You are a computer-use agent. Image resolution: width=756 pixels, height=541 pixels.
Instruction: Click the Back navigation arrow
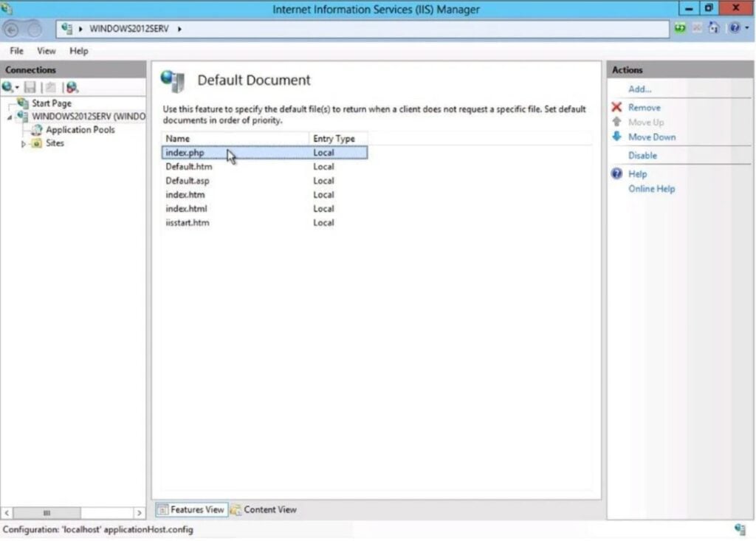click(11, 30)
